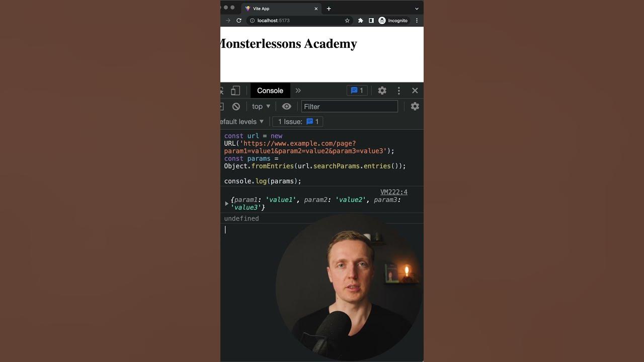Show more DevTools tabs via double chevron
This screenshot has height=362, width=644.
[x=298, y=90]
